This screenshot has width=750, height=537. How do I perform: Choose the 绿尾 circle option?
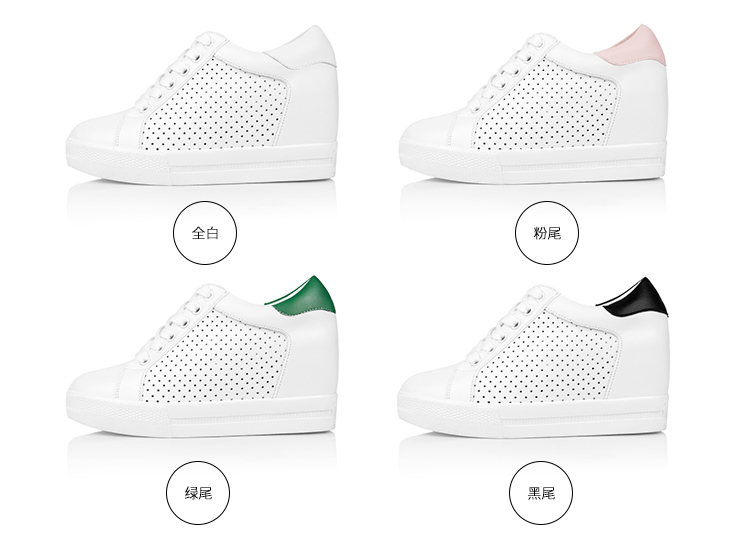[x=198, y=493]
